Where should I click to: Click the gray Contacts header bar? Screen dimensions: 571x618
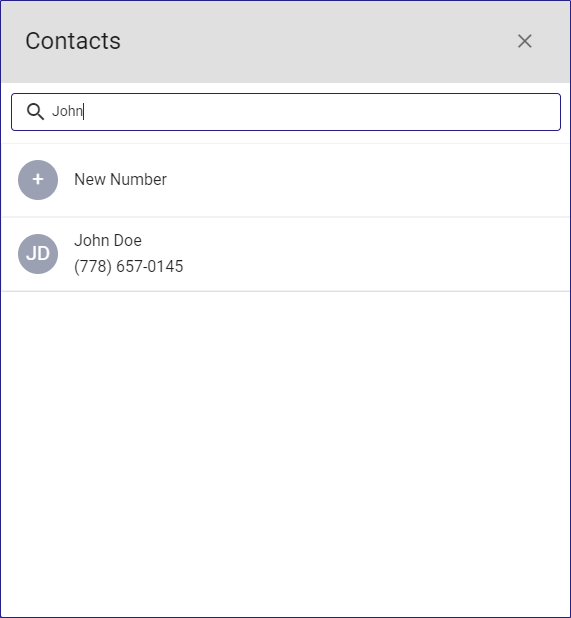click(285, 41)
